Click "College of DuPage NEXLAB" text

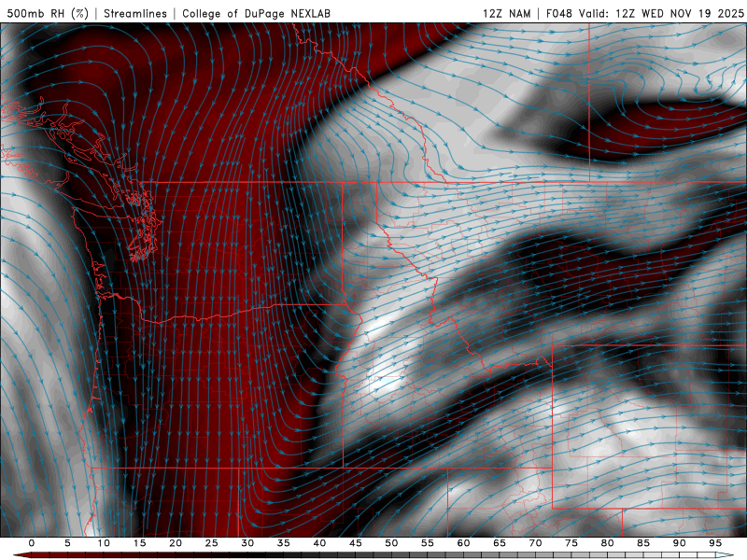(x=256, y=13)
